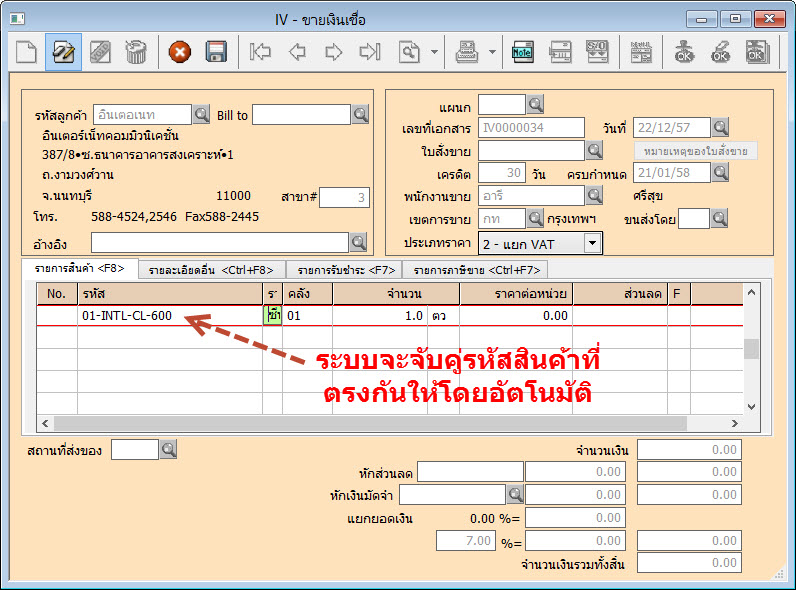Open date picker lookup for วันที่
This screenshot has height=590, width=796.
[720, 127]
